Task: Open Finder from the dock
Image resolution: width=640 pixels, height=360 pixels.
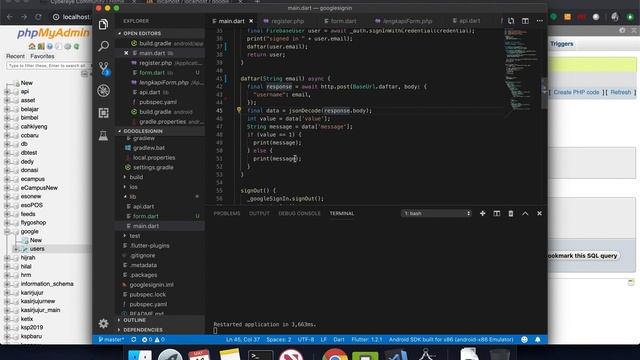Action: coord(140,355)
